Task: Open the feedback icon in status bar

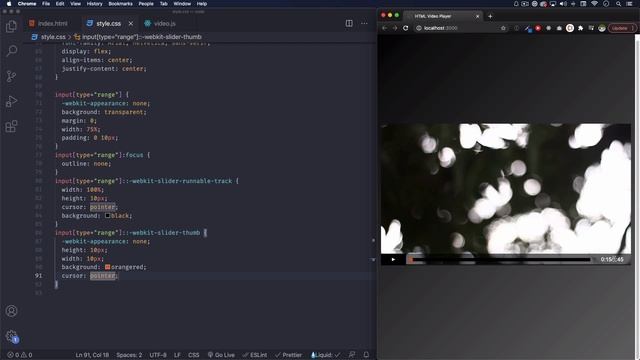Action: coord(352,355)
